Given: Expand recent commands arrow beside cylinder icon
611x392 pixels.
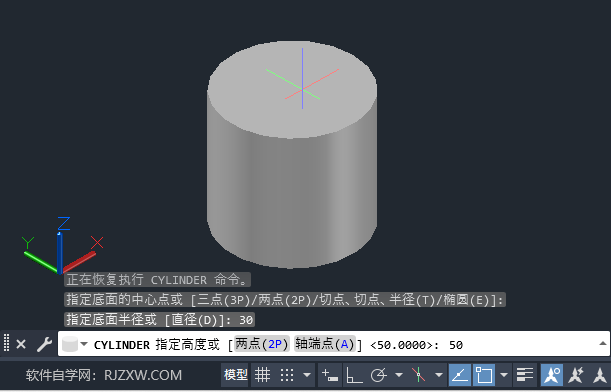Looking at the screenshot, I should (x=84, y=344).
